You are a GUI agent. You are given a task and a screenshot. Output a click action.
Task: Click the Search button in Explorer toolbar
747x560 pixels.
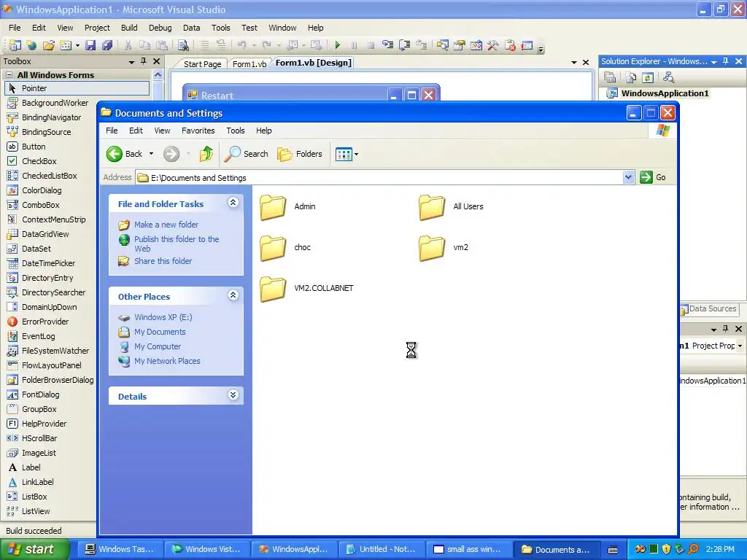(246, 154)
